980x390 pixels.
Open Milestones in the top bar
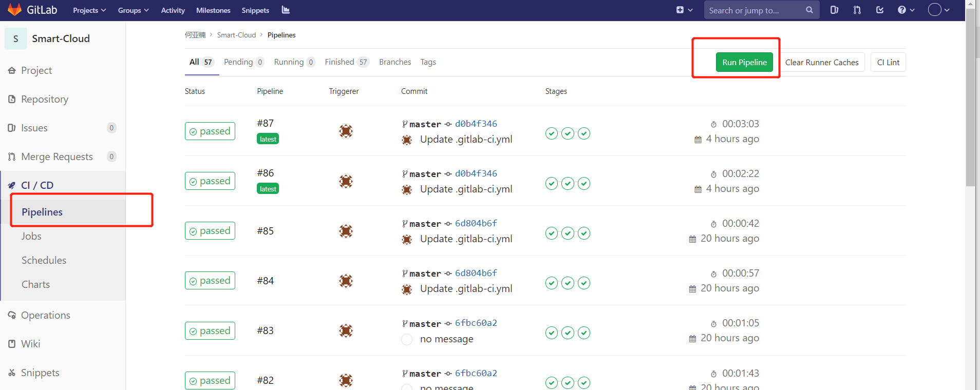coord(213,10)
